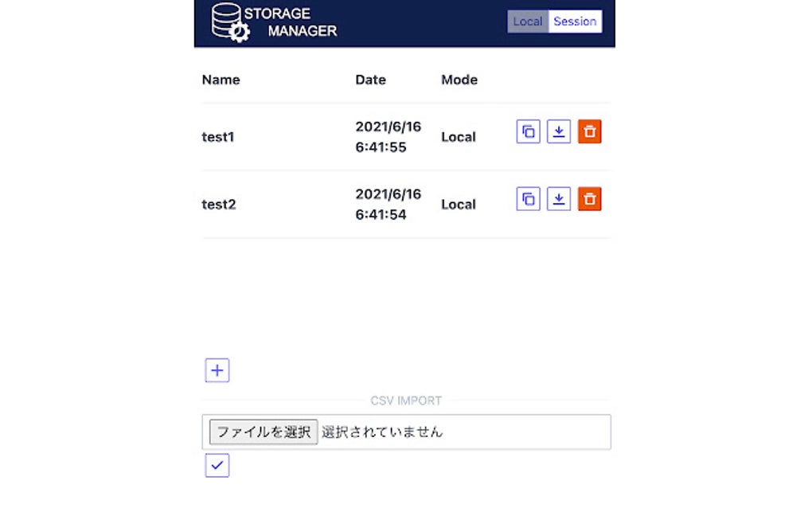812x508 pixels.
Task: Click the Mode column header
Action: point(459,80)
